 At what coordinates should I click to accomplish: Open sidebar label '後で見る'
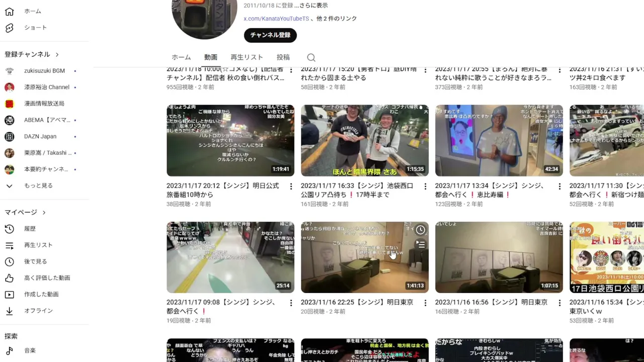coord(35,261)
